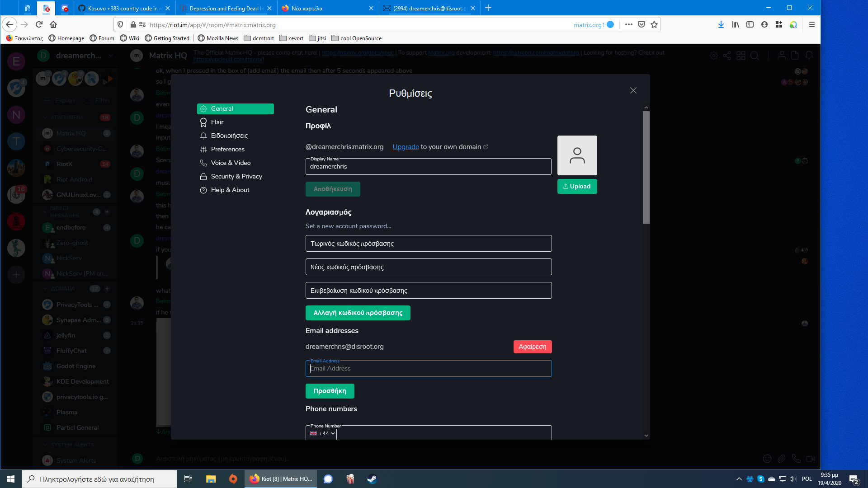
Task: Click the share room icon
Action: point(727,56)
